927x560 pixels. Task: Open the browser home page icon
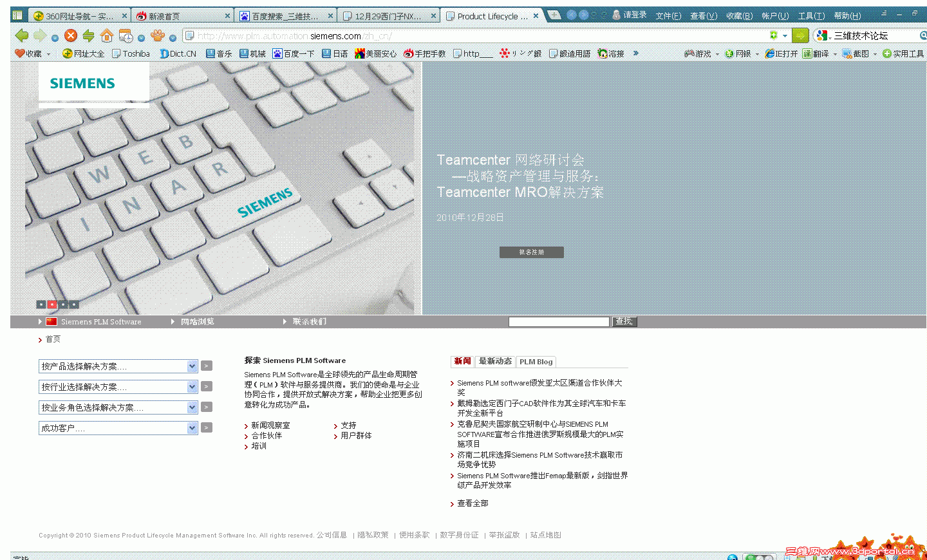[x=107, y=36]
